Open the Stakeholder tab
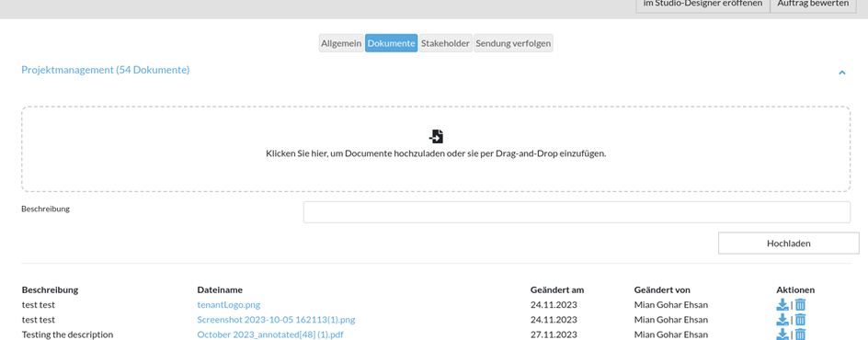 pos(446,43)
